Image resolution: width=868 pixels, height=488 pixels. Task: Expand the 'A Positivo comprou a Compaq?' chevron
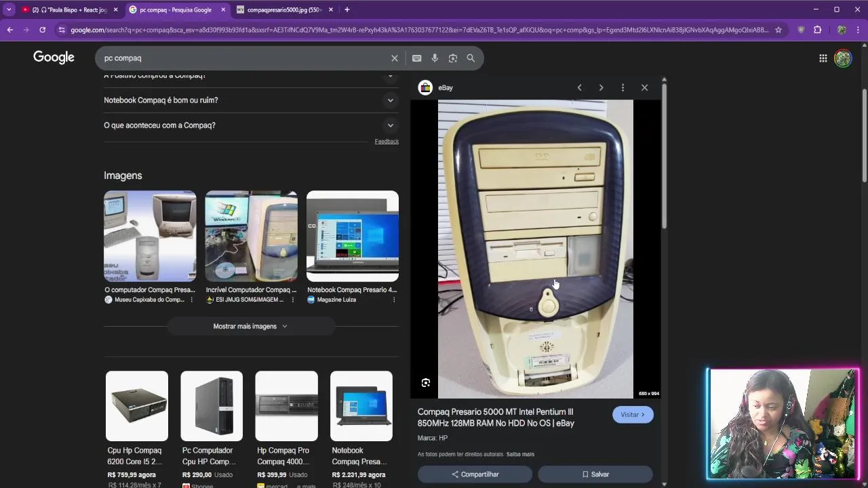click(x=390, y=75)
